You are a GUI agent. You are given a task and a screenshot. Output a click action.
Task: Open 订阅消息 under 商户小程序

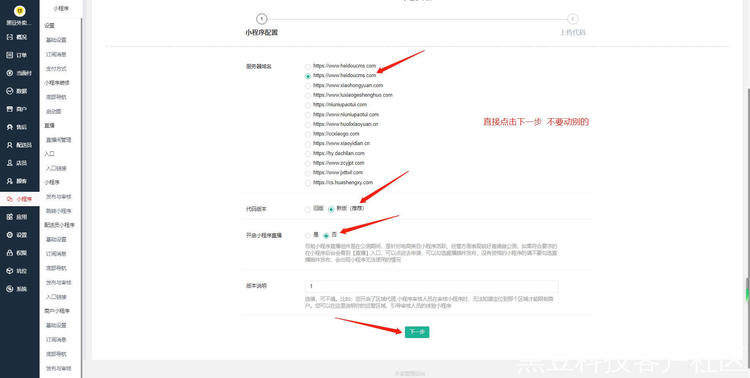56,340
